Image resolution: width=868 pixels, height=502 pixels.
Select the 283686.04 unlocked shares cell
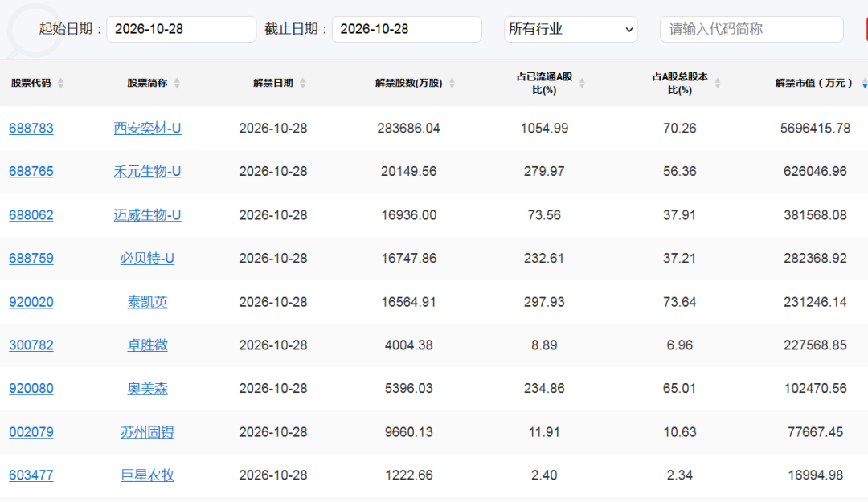click(408, 129)
